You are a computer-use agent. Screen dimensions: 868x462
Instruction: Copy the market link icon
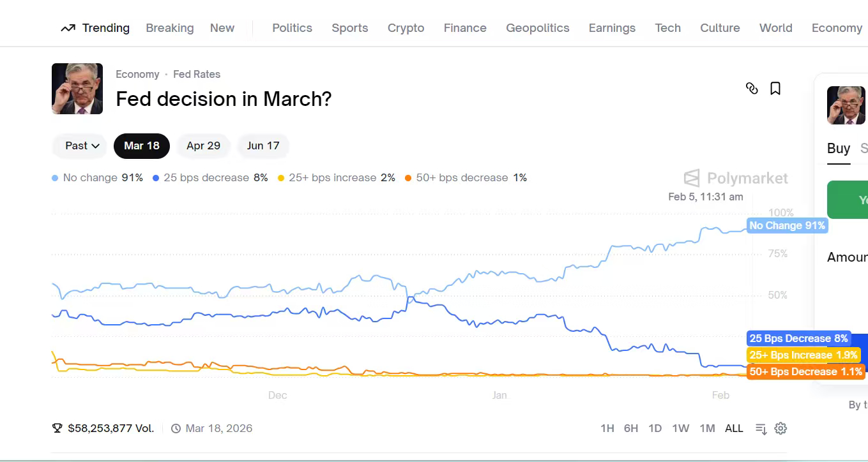click(752, 89)
